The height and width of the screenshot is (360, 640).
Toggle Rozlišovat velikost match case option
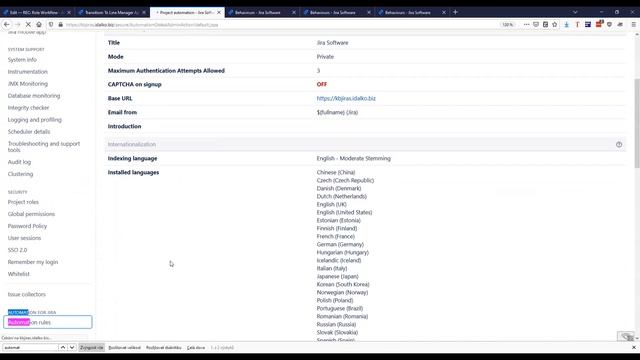click(x=124, y=348)
